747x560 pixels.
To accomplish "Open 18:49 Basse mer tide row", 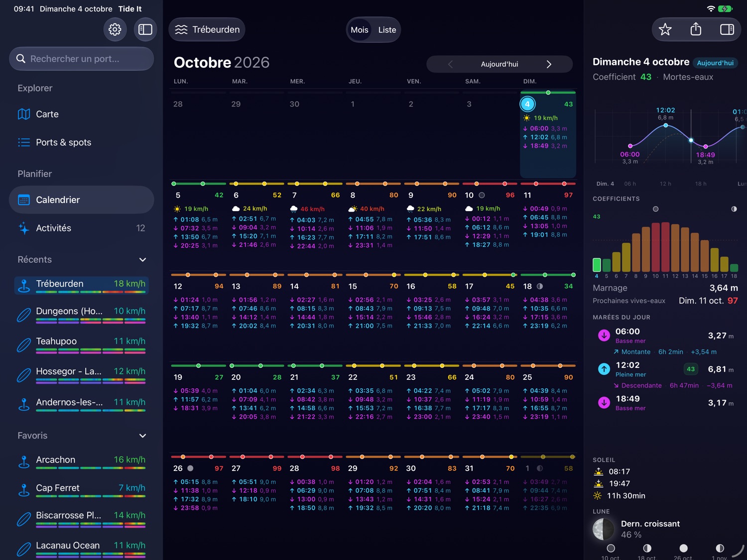I will [x=665, y=403].
